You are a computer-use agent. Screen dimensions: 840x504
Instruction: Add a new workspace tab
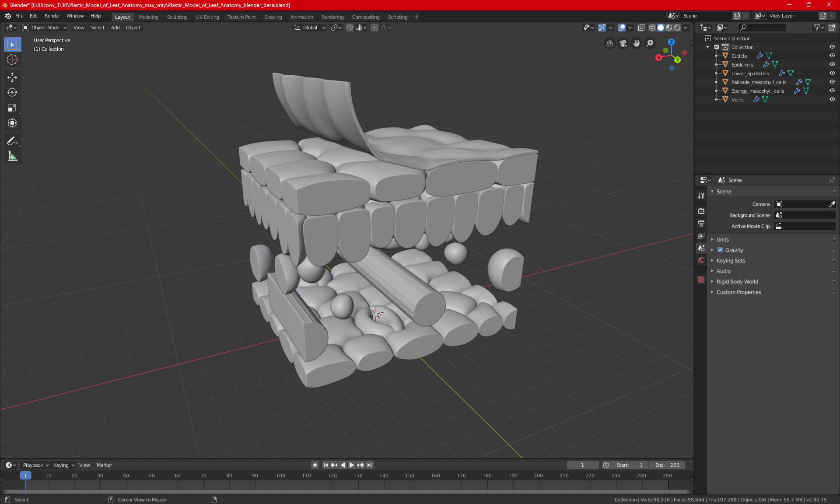coord(416,17)
